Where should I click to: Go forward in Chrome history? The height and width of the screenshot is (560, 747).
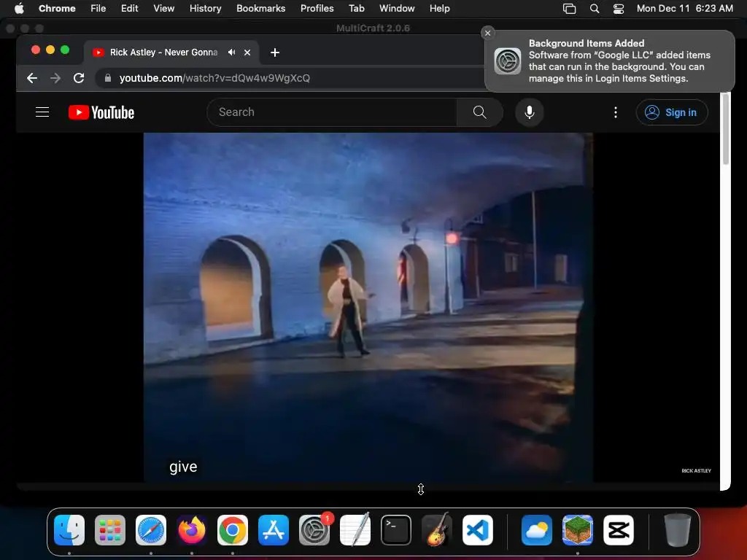coord(55,78)
